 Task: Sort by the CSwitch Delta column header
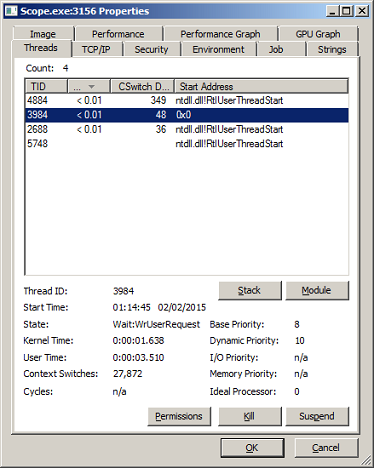pos(142,86)
